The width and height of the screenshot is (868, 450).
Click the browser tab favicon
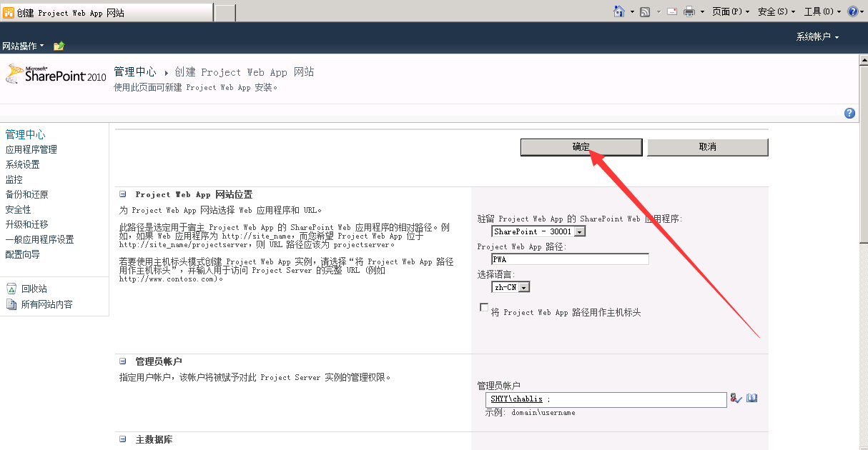(9, 13)
